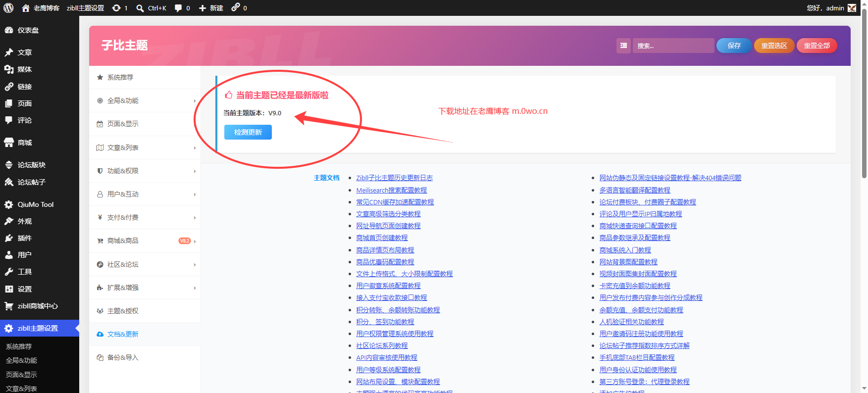Expand the 社区&论坛 section arrow
This screenshot has width=868, height=393.
(x=195, y=265)
